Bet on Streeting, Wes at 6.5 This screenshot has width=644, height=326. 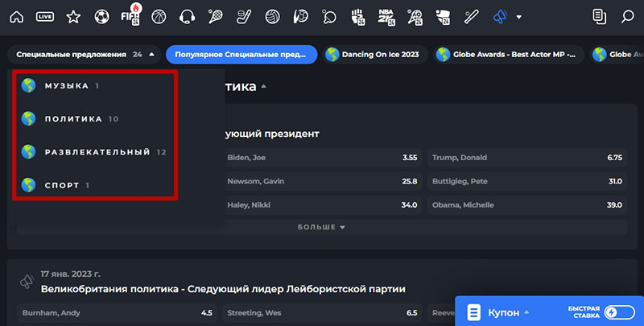[x=322, y=313]
